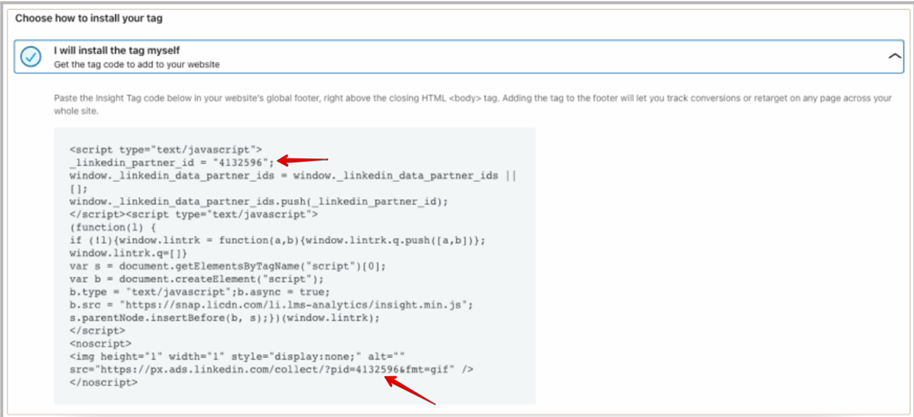The height and width of the screenshot is (417, 914).
Task: Click the window._linkedin_data_partner_ids.push line
Action: point(258,201)
